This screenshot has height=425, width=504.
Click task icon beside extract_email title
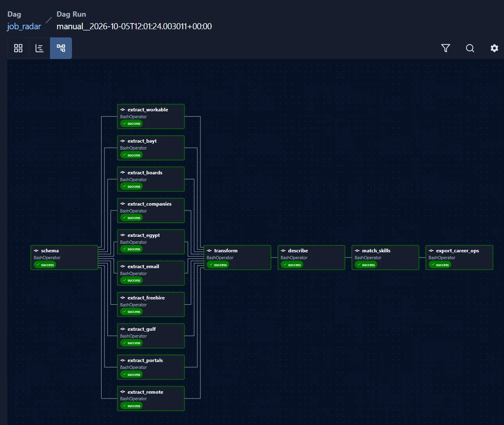point(123,266)
